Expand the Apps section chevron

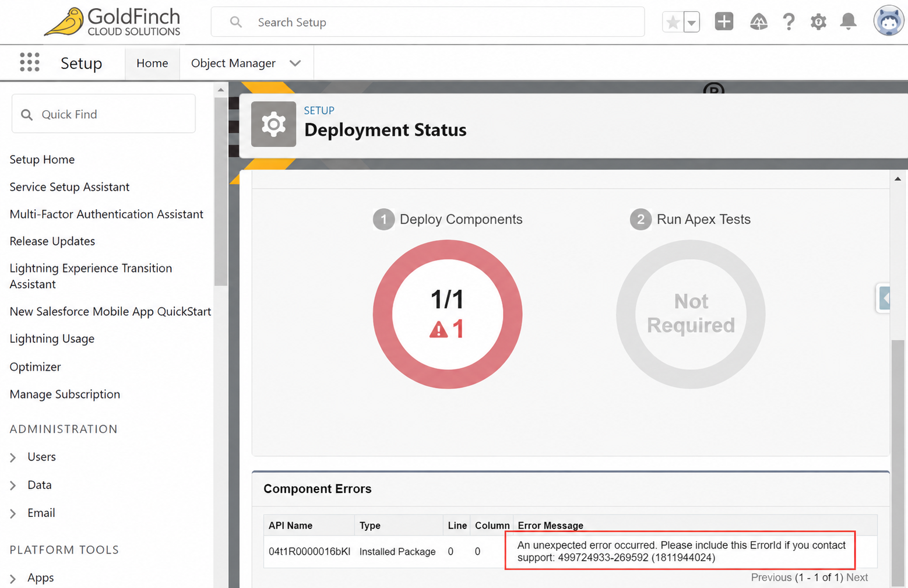coord(13,578)
